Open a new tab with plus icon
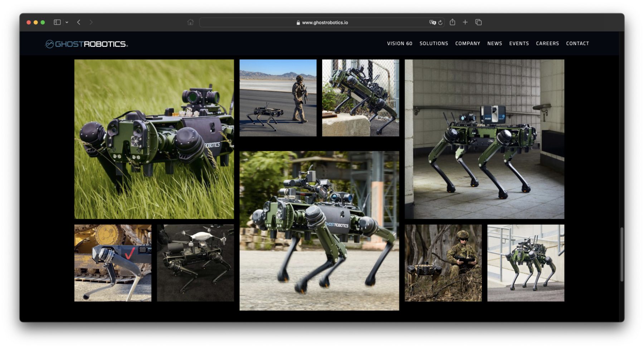 tap(465, 22)
